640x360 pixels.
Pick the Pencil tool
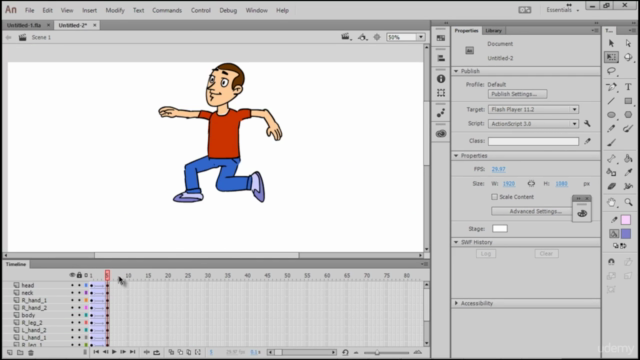click(611, 129)
